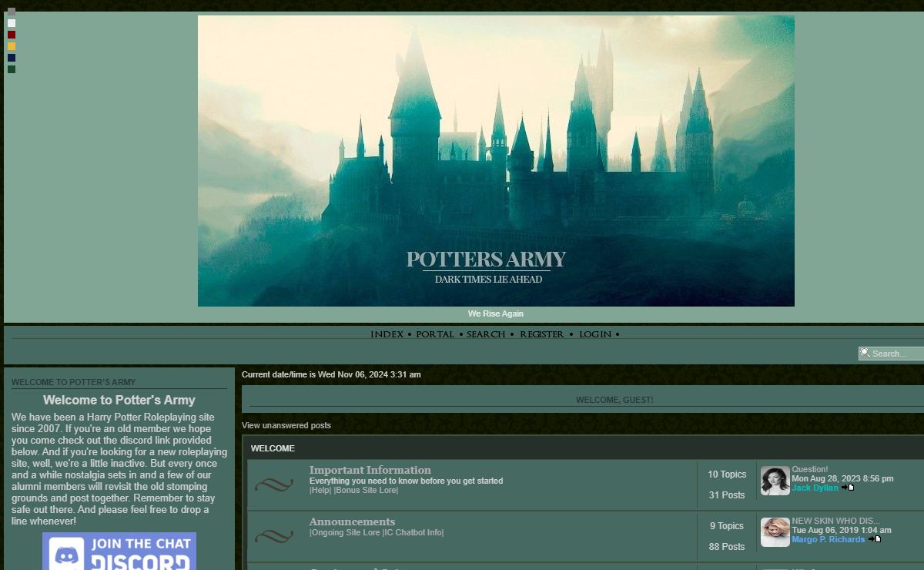Select the grey skin color swatch

tap(12, 12)
